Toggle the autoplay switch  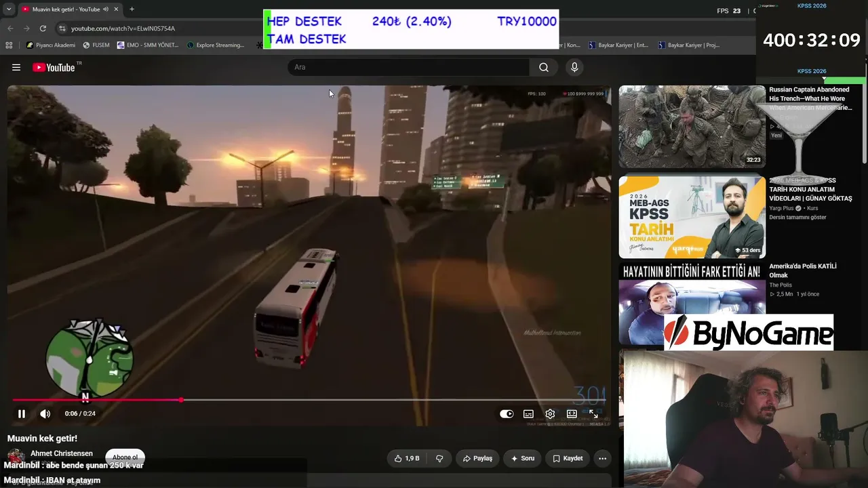coord(507,413)
